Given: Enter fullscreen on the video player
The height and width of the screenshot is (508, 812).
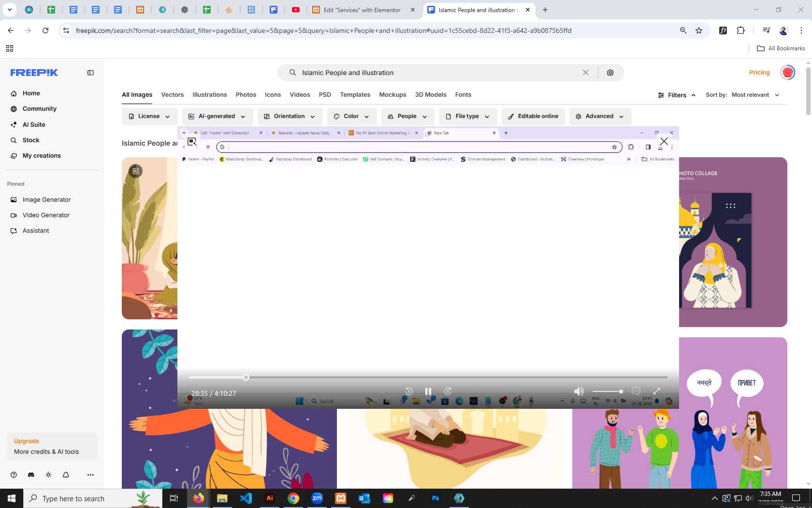Looking at the screenshot, I should click(x=656, y=391).
